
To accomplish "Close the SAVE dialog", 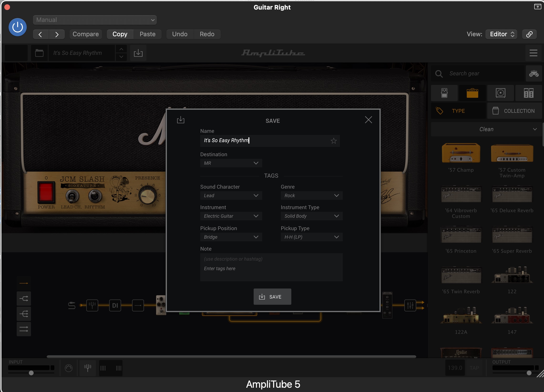I will coord(368,120).
